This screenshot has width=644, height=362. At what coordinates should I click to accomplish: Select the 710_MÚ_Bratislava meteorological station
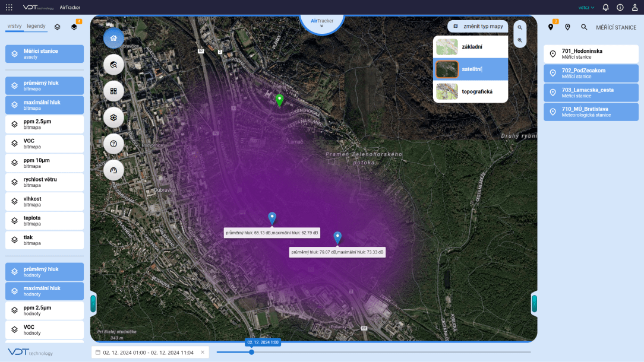pos(591,112)
